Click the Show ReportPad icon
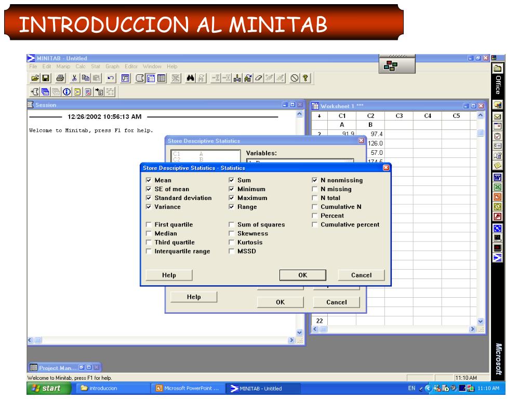Image resolution: width=532 pixels, height=399 pixels. [88, 91]
